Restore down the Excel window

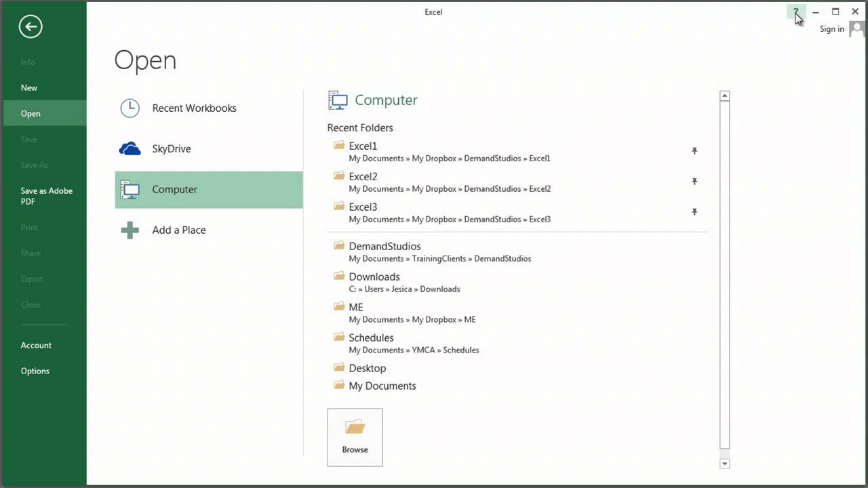(835, 12)
